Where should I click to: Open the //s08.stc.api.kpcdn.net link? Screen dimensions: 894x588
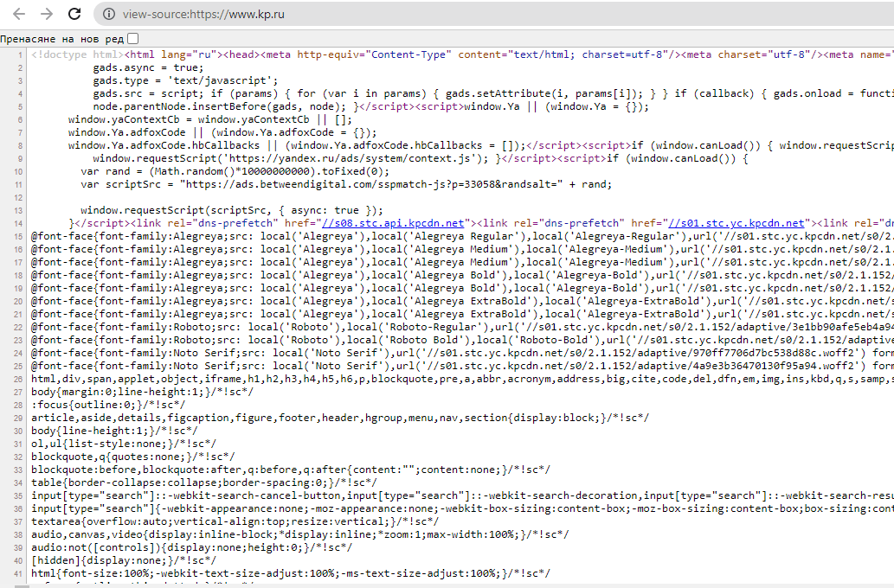click(393, 223)
